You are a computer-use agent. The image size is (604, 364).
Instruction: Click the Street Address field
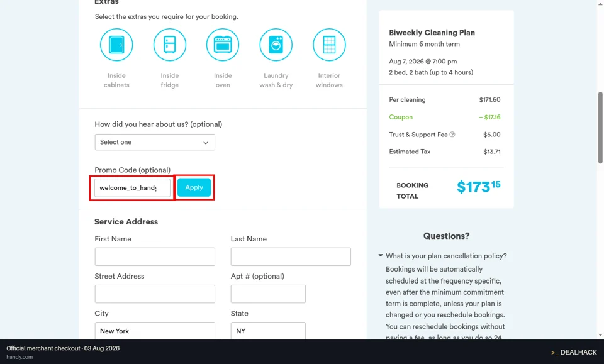click(x=155, y=294)
